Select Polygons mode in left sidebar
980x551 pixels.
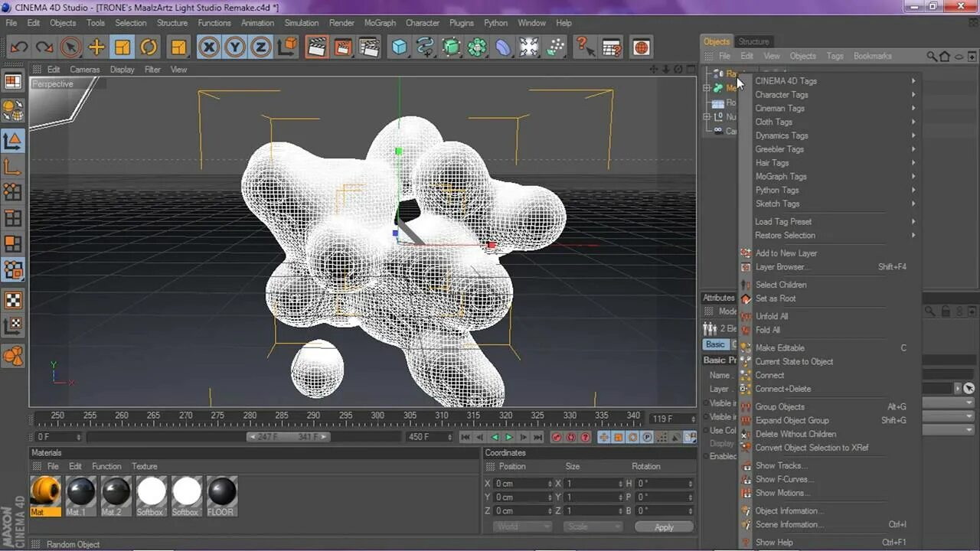(13, 244)
